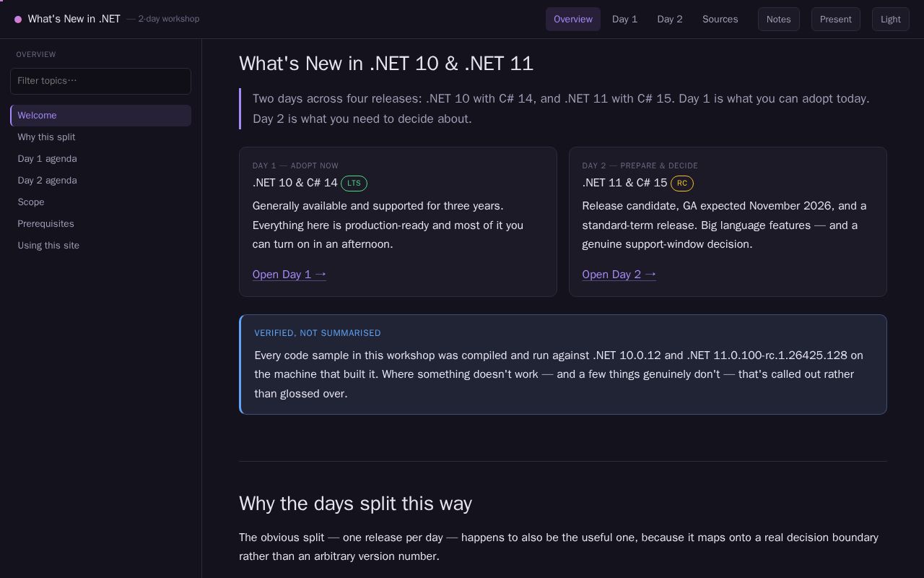Click the DAY 2 — PREPARE & DECIDE label
Image resolution: width=924 pixels, height=578 pixels.
[640, 166]
